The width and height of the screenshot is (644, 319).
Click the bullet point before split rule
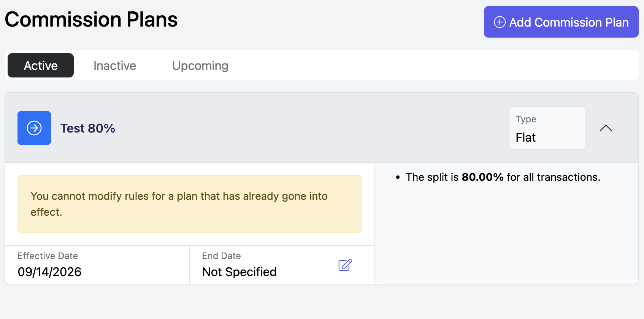398,177
